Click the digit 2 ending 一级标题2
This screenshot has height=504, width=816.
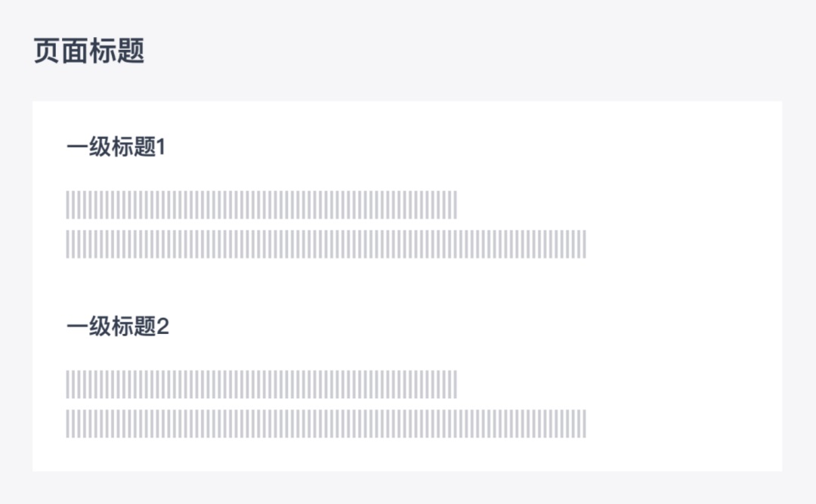click(x=163, y=327)
